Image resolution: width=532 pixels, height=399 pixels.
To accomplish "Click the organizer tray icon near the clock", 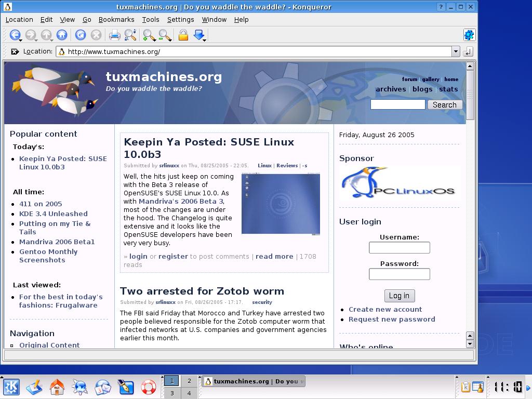I will [478, 387].
